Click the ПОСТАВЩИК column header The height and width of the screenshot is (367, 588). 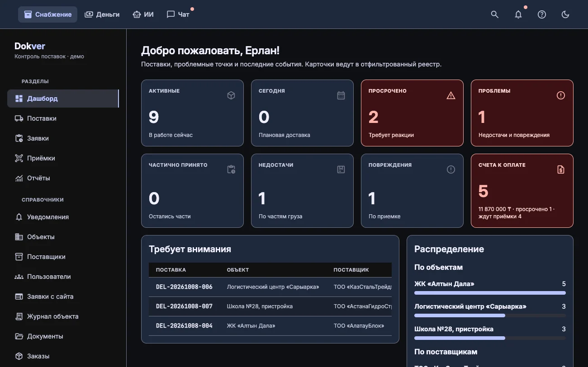[x=351, y=270]
